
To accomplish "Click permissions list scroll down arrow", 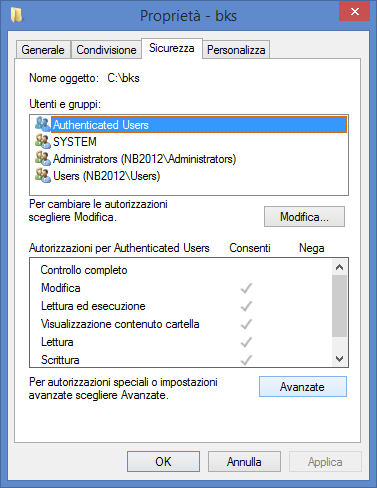I will [x=339, y=359].
